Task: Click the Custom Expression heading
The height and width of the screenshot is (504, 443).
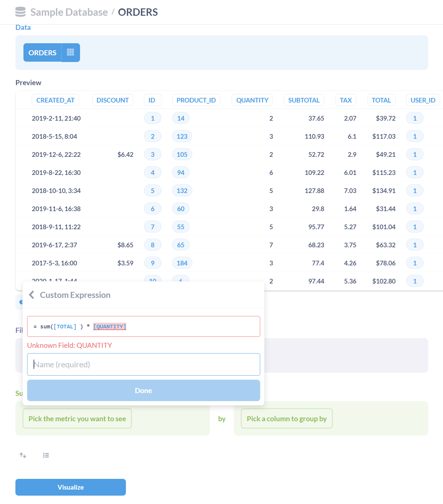Action: [75, 295]
